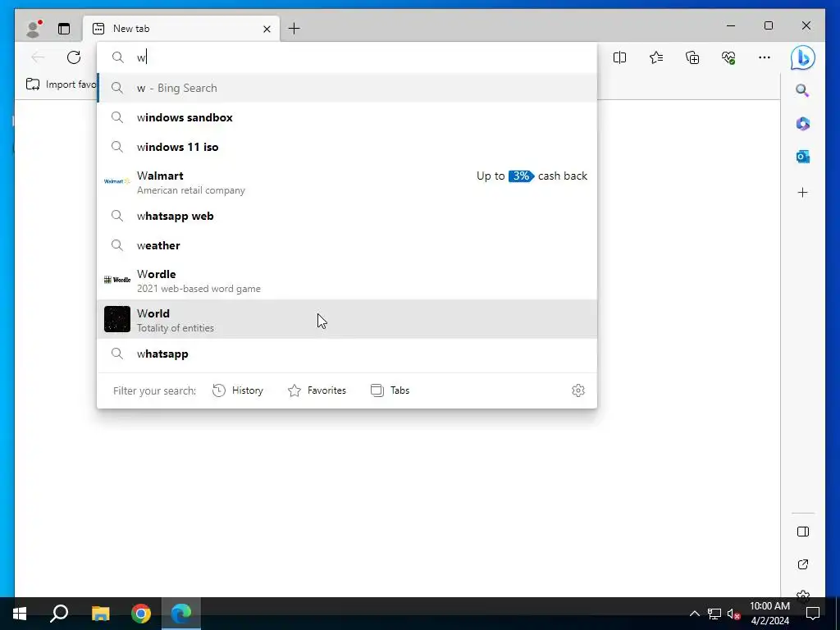Show hidden system tray icons
Screen dimensions: 840x630
pyautogui.click(x=694, y=614)
